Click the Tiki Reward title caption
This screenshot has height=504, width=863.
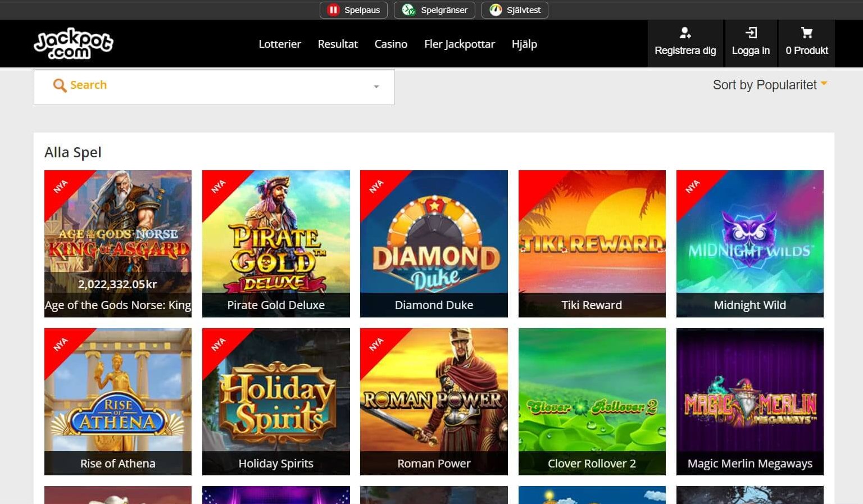coord(592,305)
